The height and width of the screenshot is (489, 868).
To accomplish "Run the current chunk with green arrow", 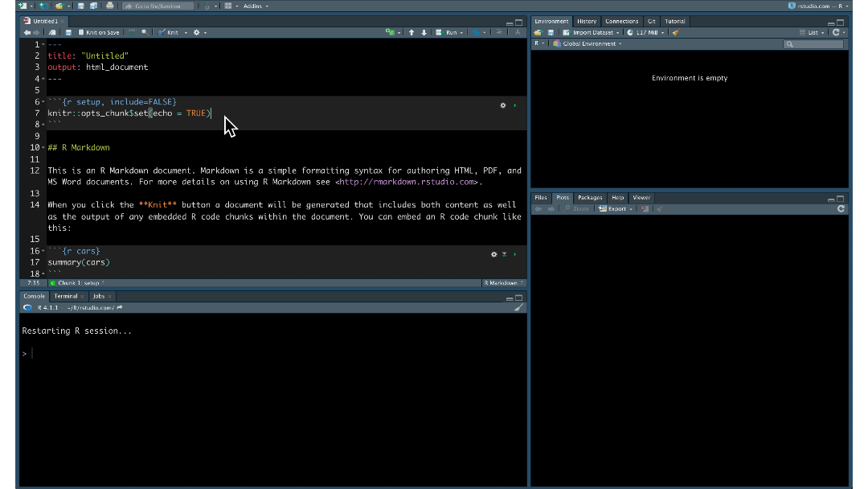I will (515, 105).
